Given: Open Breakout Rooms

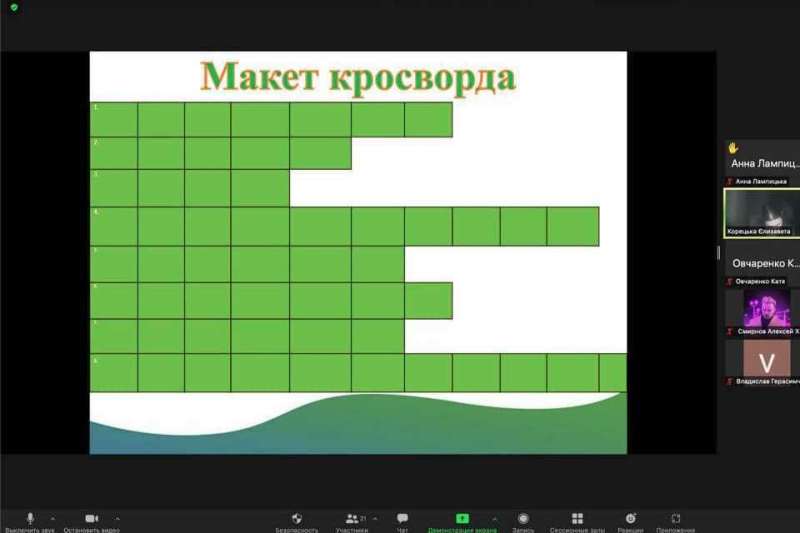Looking at the screenshot, I should point(577,519).
